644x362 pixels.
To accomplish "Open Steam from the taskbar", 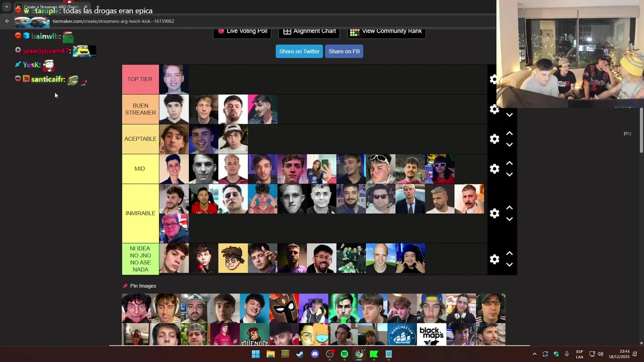I will [300, 354].
